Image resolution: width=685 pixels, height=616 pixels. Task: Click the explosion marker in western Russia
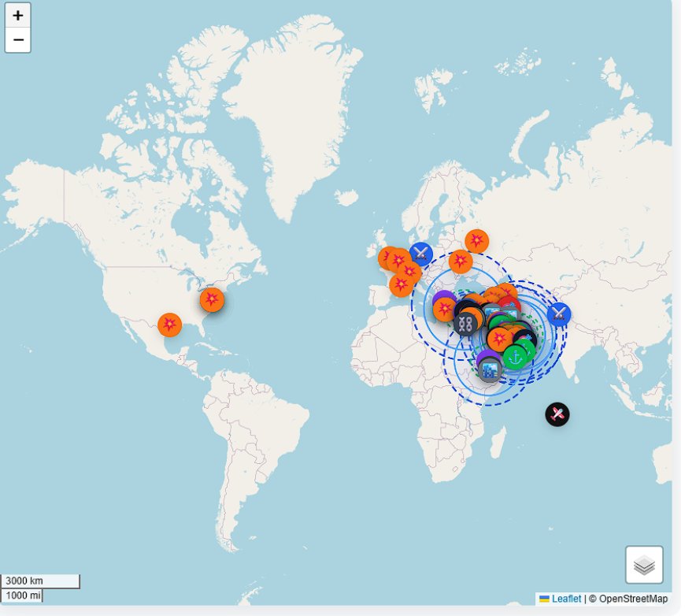coord(476,241)
